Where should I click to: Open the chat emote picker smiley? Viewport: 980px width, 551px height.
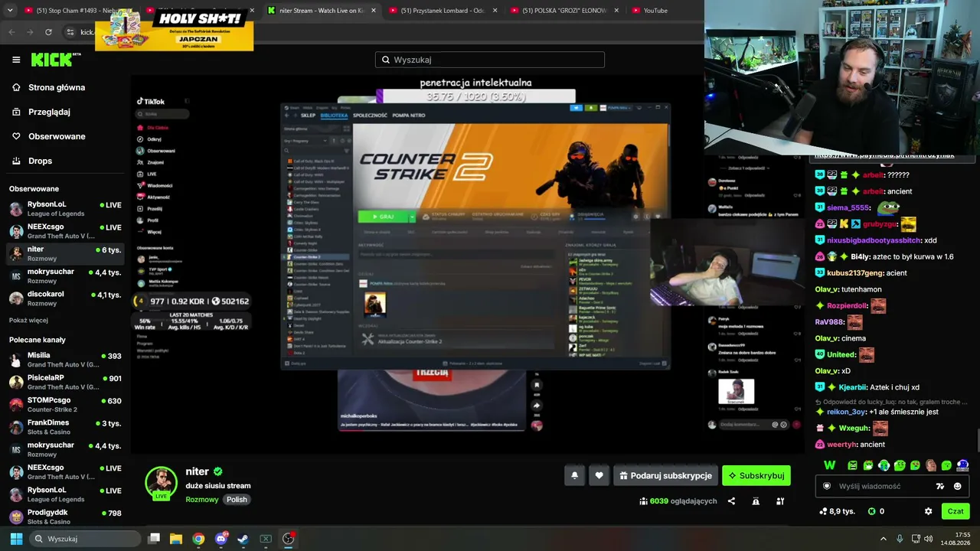[x=957, y=486]
